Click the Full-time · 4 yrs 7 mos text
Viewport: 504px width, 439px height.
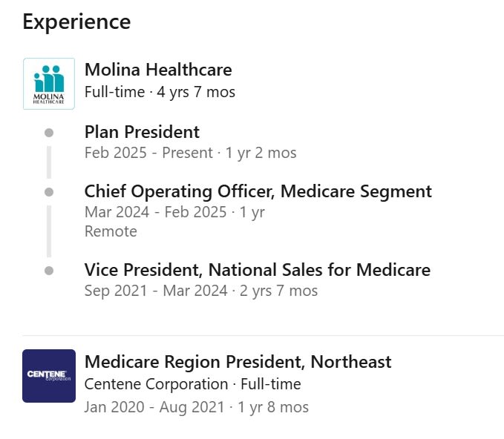160,92
